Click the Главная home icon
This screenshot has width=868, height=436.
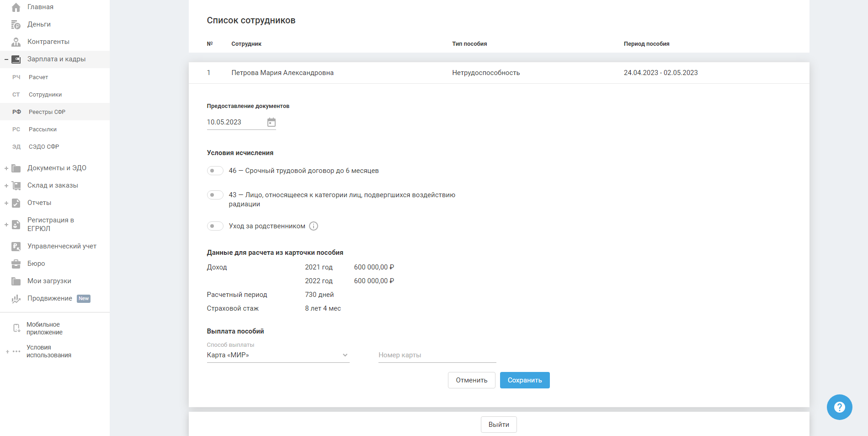point(16,7)
